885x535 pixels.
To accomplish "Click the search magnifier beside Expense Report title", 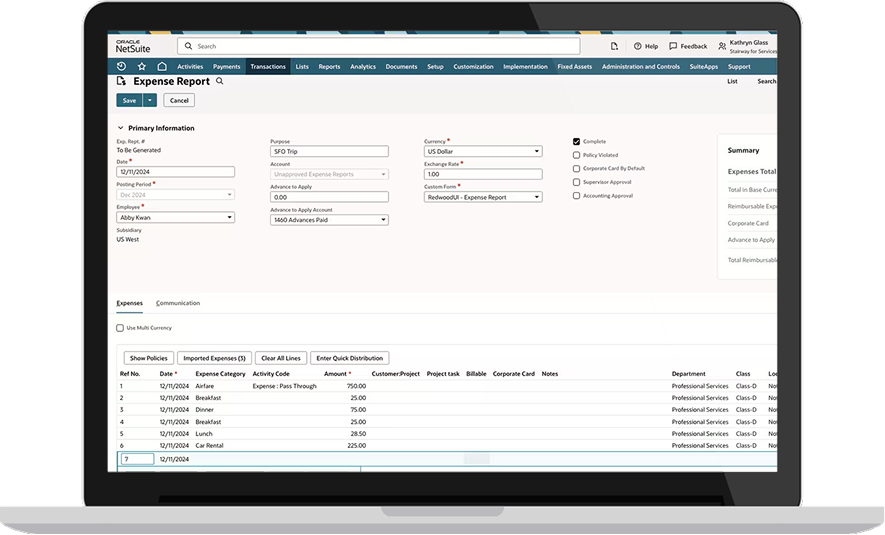I will pyautogui.click(x=220, y=81).
